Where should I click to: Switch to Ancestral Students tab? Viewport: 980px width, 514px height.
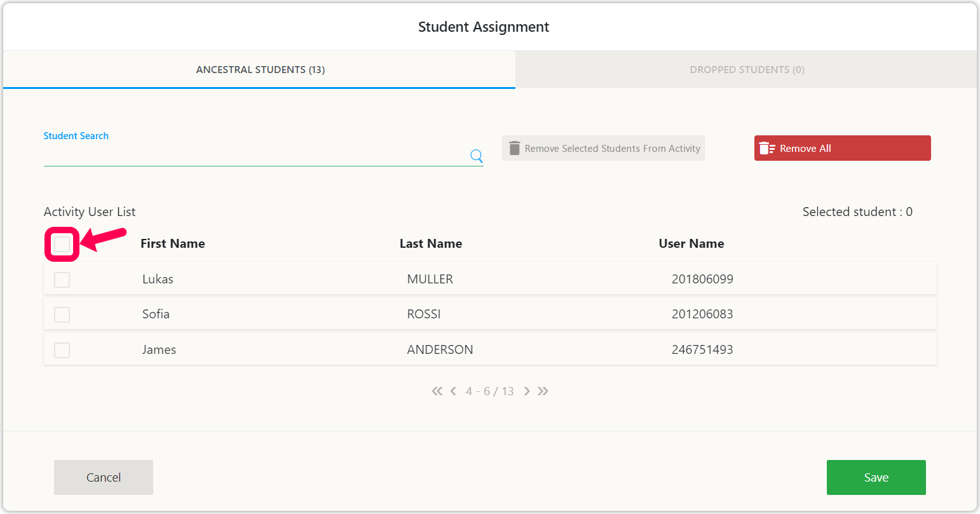click(260, 70)
